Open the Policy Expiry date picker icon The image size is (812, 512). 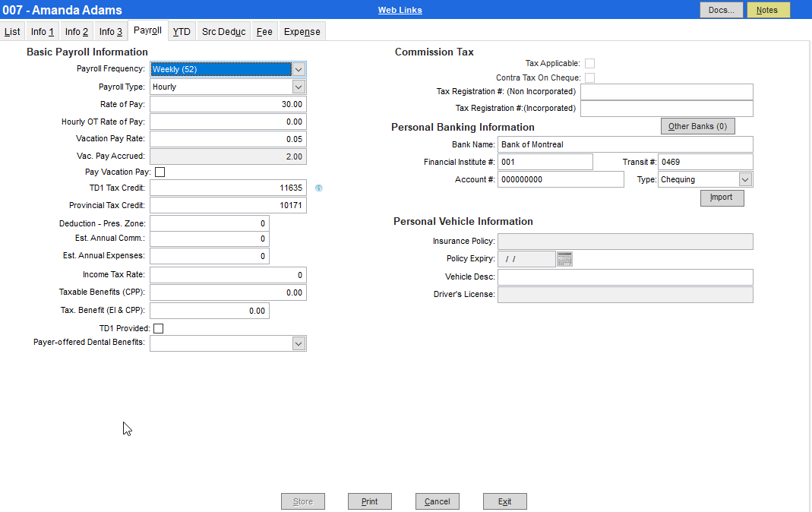pos(564,258)
